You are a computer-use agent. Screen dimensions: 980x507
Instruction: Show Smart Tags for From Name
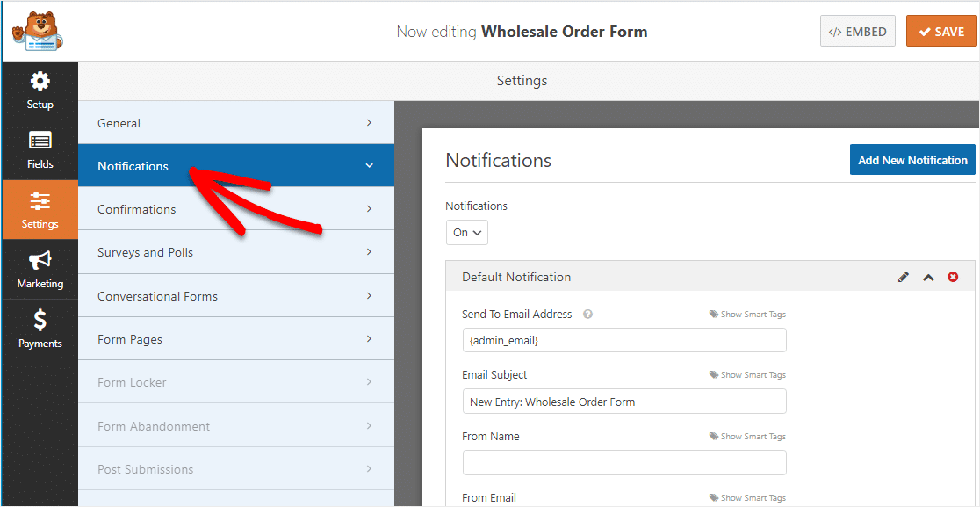pyautogui.click(x=747, y=437)
